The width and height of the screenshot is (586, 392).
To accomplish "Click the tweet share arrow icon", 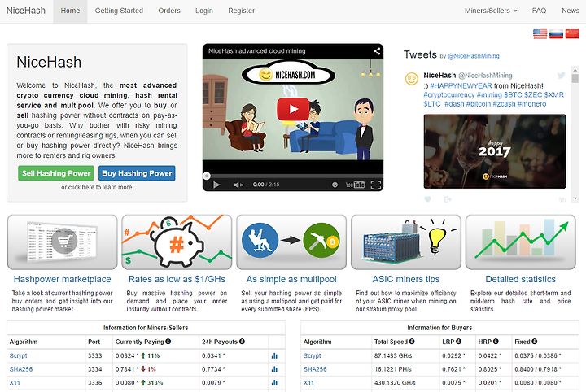I will pyautogui.click(x=448, y=199).
